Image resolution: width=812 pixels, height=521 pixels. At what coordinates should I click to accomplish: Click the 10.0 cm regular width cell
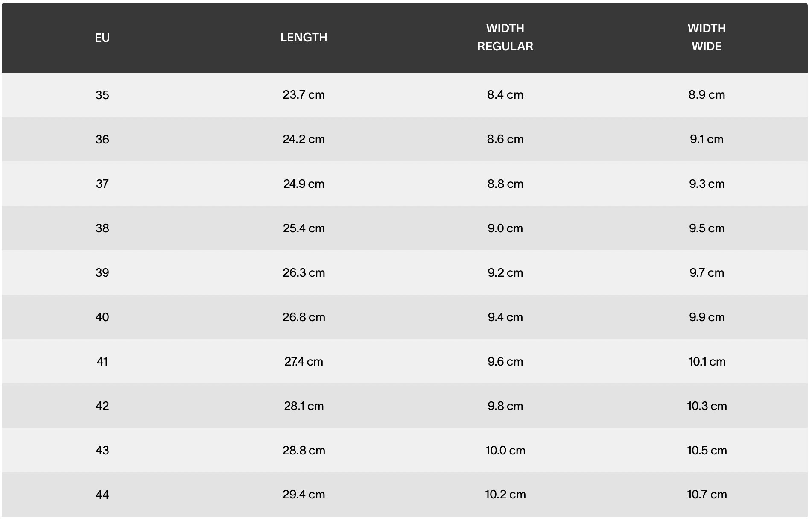pyautogui.click(x=505, y=450)
